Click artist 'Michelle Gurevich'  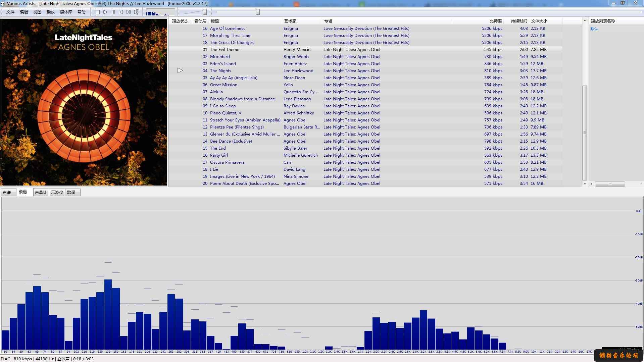point(300,155)
